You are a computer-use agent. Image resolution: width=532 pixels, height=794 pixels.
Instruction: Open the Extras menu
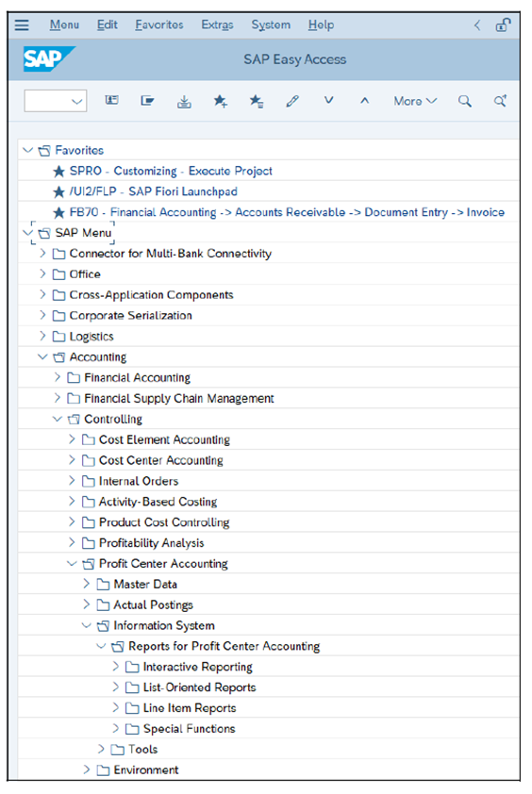pos(217,25)
